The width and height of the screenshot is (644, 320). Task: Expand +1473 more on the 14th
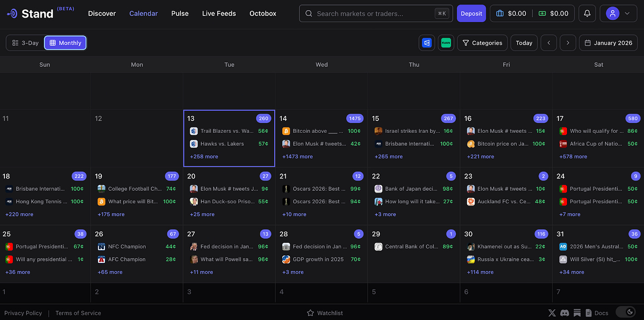pos(297,156)
